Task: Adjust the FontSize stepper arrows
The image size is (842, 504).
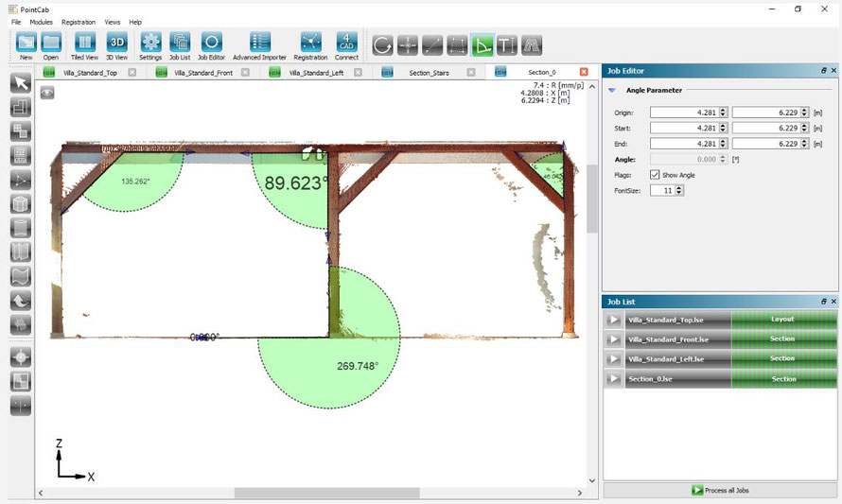Action: coord(679,191)
